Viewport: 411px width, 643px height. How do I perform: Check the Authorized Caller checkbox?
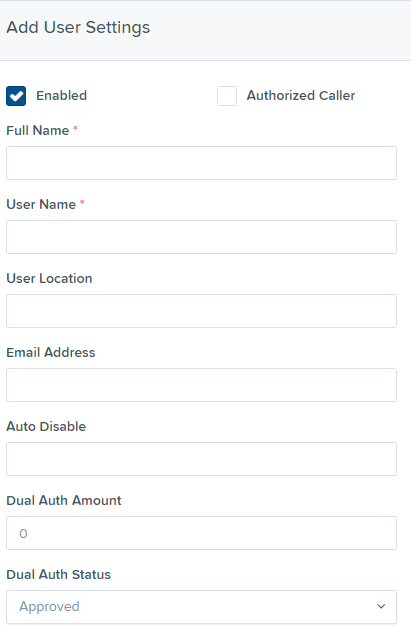pos(227,96)
